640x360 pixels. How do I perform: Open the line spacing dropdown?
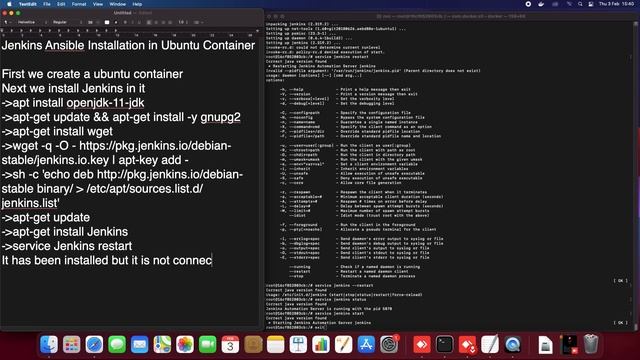[182, 22]
